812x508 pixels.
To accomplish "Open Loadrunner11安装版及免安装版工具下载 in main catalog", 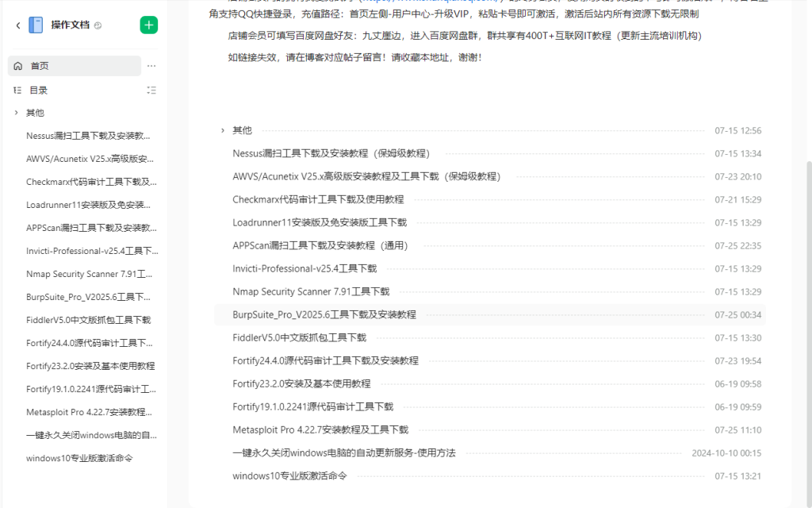I will [x=320, y=222].
